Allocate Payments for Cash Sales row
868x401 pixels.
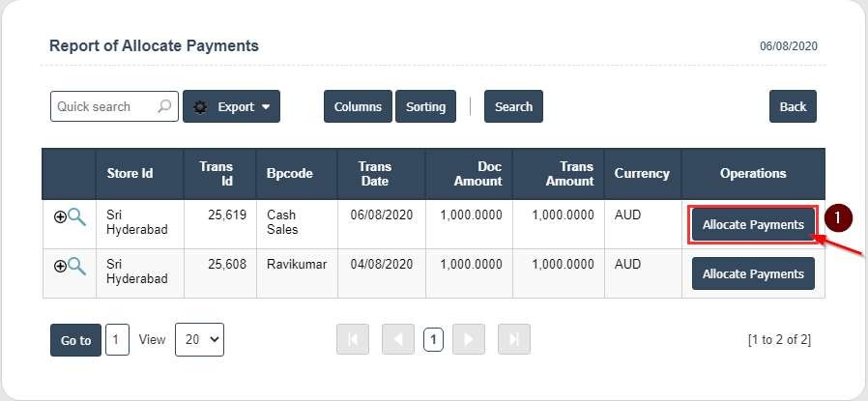point(753,224)
